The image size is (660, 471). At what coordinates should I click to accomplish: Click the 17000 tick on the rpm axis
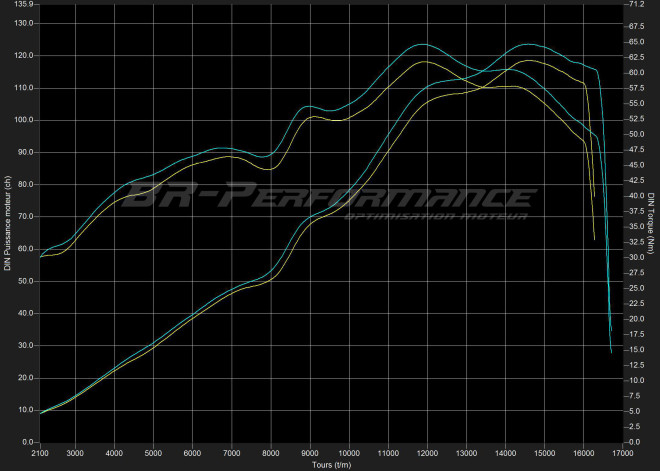click(x=622, y=452)
